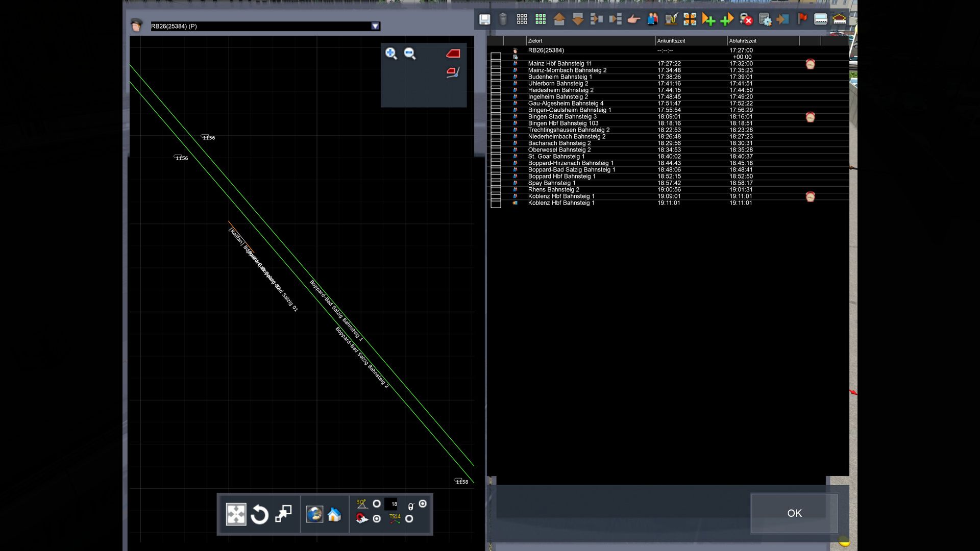Click the zoom in magnifier on map
Image resolution: width=980 pixels, height=551 pixels.
[x=391, y=54]
